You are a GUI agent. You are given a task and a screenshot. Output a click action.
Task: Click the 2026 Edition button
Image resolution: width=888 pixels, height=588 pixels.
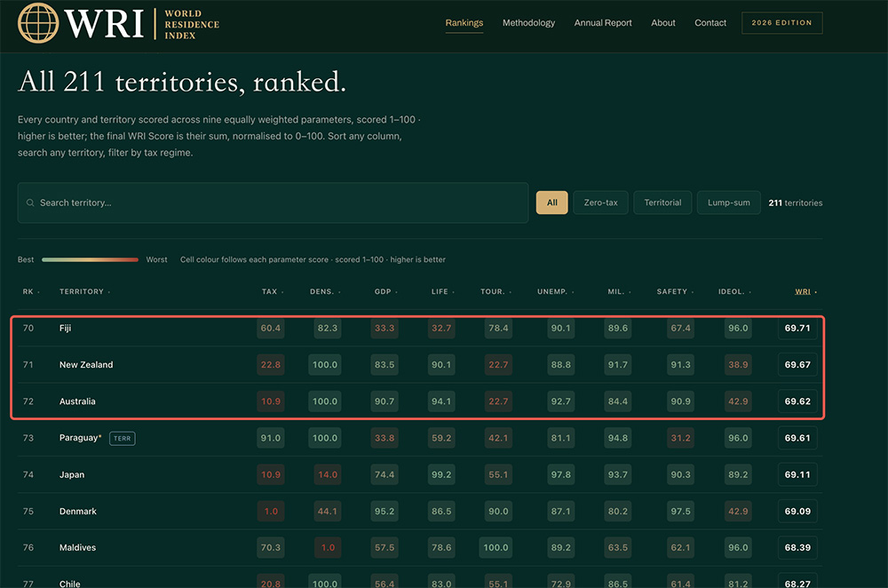coord(781,23)
